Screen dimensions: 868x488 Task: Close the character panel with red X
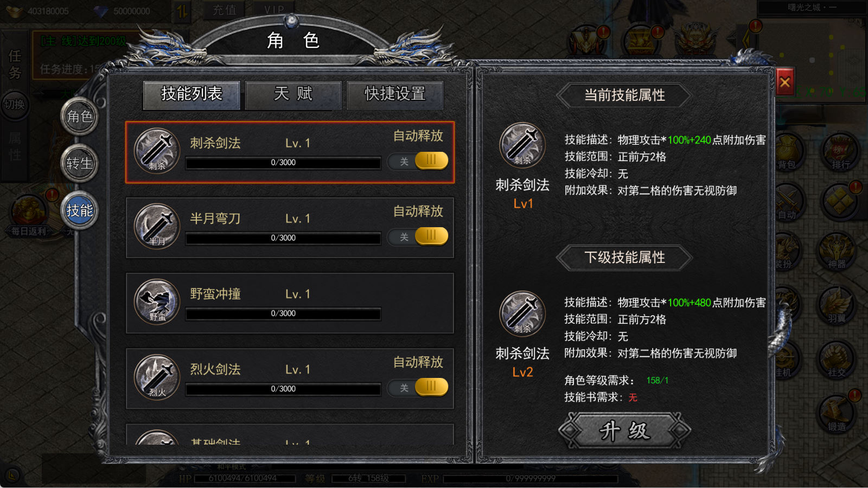(784, 82)
